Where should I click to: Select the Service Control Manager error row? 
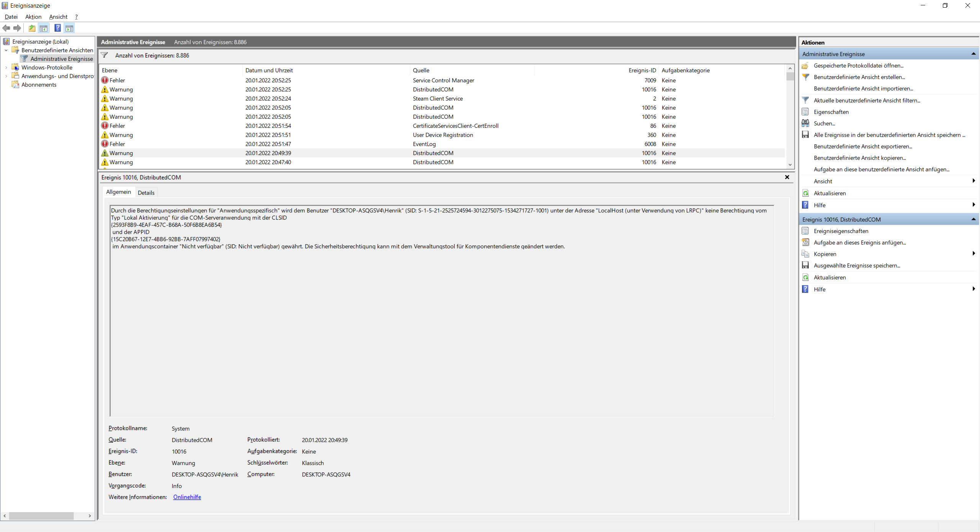pos(443,80)
